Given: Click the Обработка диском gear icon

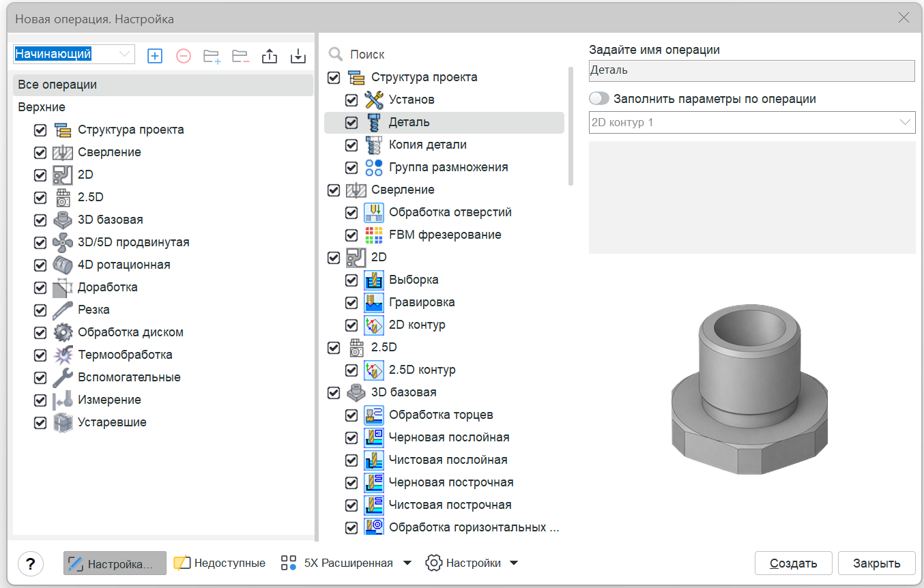Looking at the screenshot, I should (x=63, y=332).
